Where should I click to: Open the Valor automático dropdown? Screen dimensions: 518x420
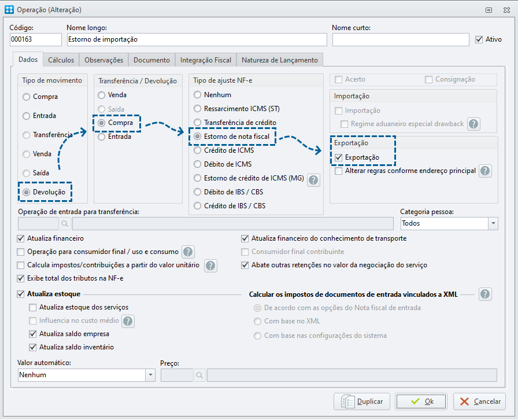[x=150, y=375]
